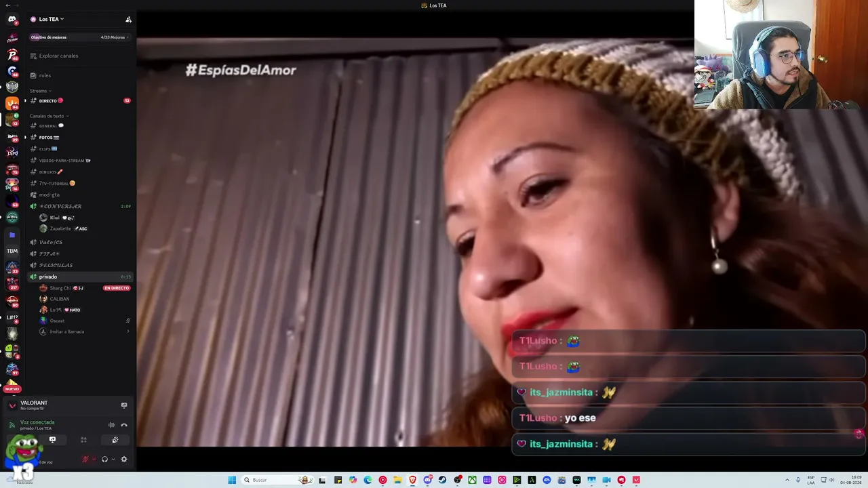Open the Explorar canales browse icon
This screenshot has height=488, width=868.
coord(33,56)
